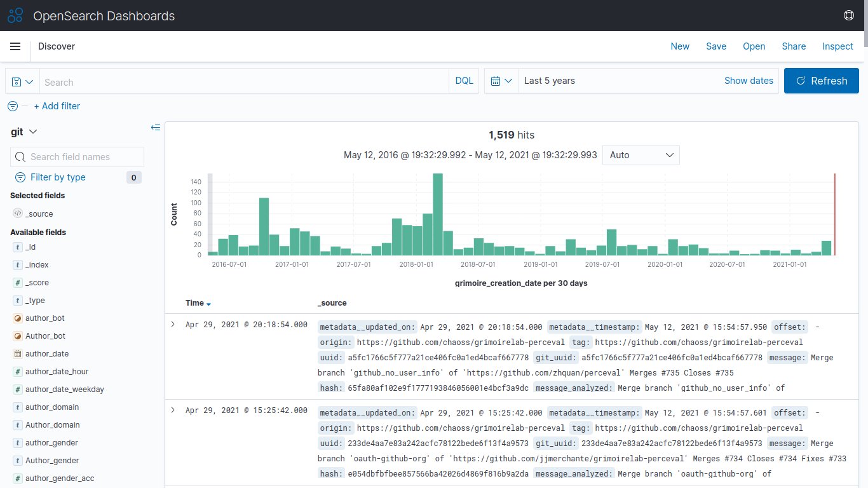868x488 pixels.
Task: Click the author_gender string type icon
Action: [x=18, y=443]
